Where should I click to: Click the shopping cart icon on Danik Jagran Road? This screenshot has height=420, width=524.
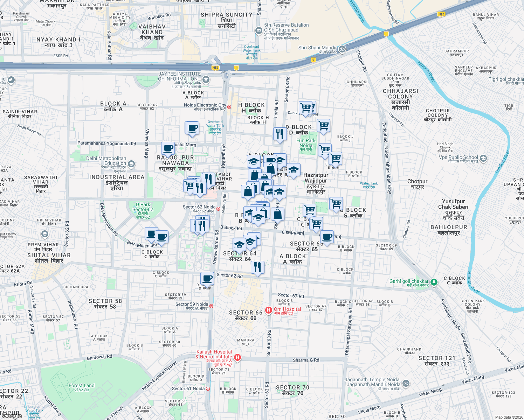tap(306, 107)
